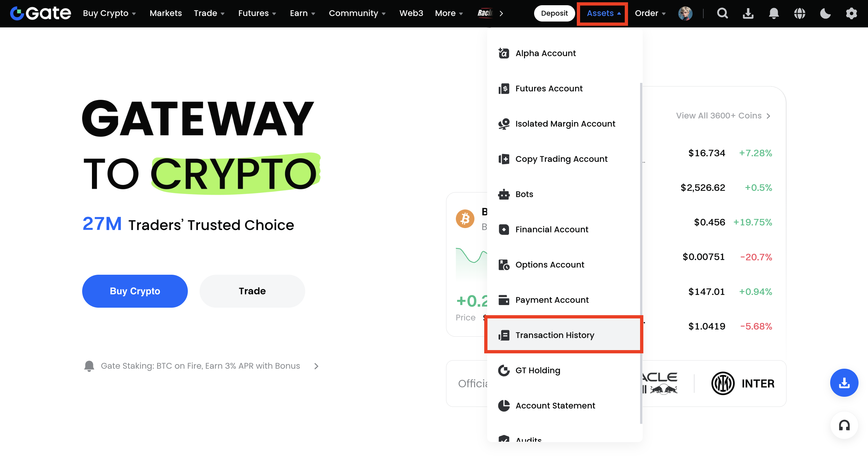
Task: Toggle dark mode with the moon icon
Action: click(x=825, y=13)
